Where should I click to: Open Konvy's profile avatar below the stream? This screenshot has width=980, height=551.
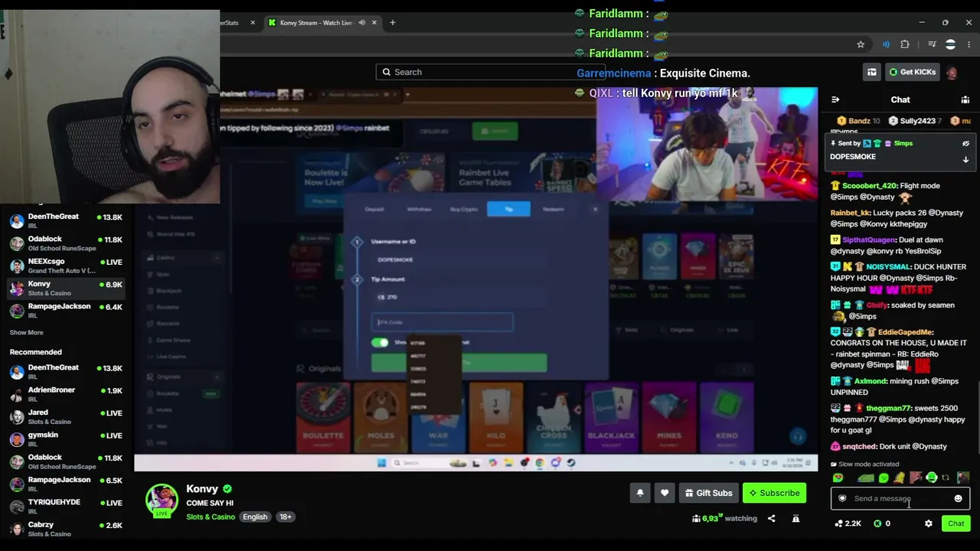coord(162,500)
